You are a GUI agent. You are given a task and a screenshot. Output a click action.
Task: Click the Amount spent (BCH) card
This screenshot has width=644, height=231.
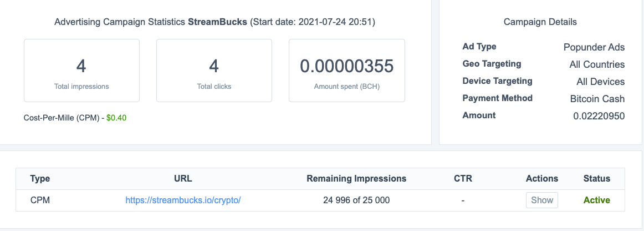pos(346,71)
